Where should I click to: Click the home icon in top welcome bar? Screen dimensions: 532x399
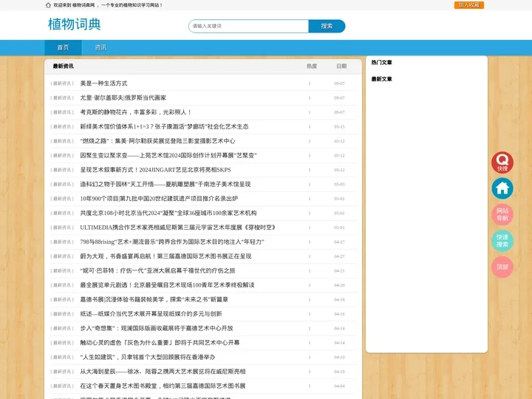(x=48, y=5)
